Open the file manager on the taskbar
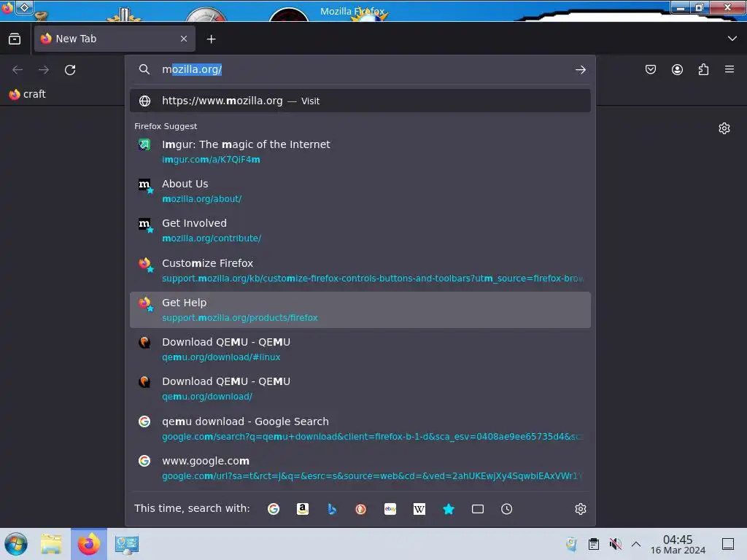 pos(51,544)
